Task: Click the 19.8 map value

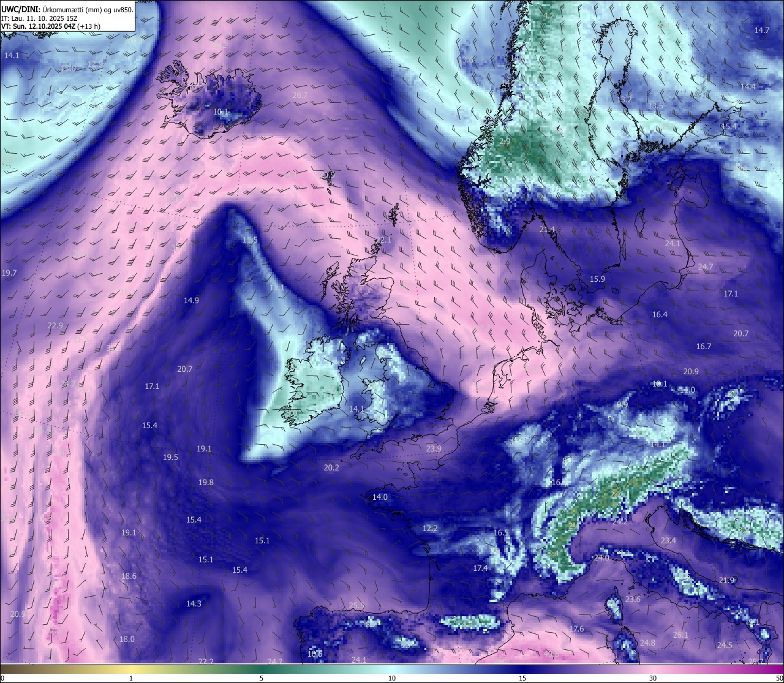Action: [206, 482]
